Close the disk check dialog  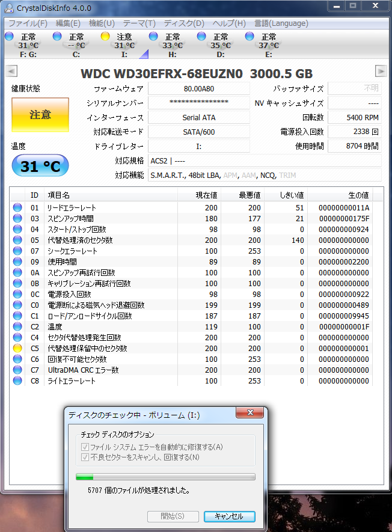tap(250, 412)
